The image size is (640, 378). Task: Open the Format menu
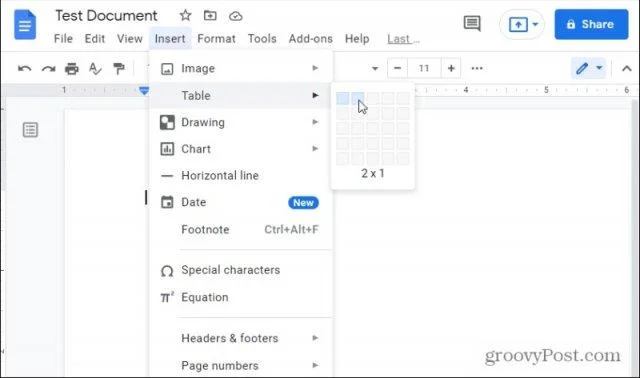[x=216, y=39]
